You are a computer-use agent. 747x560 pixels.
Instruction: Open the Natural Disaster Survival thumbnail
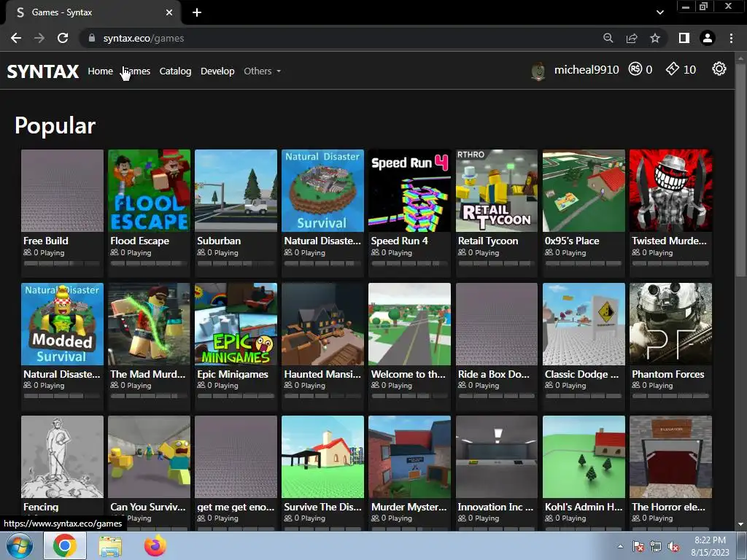point(322,190)
